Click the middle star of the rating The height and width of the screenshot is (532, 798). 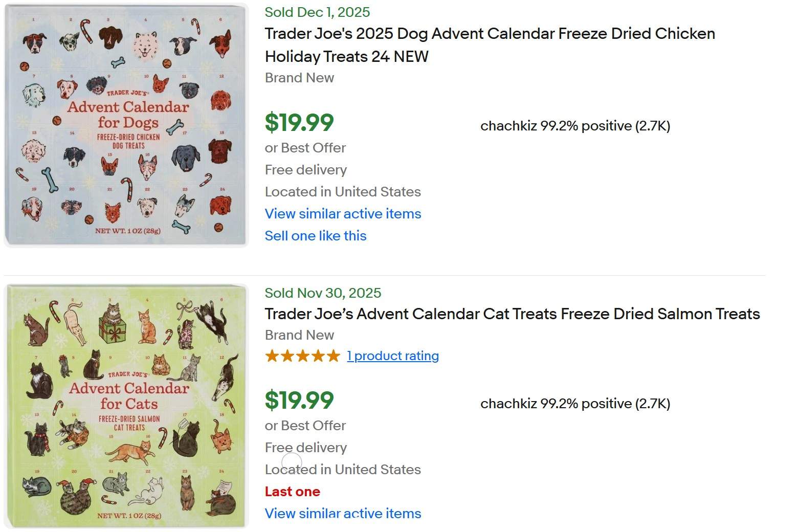pyautogui.click(x=302, y=356)
